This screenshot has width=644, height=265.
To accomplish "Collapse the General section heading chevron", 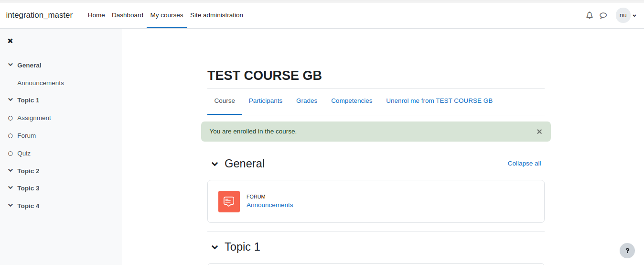I will click(x=215, y=164).
